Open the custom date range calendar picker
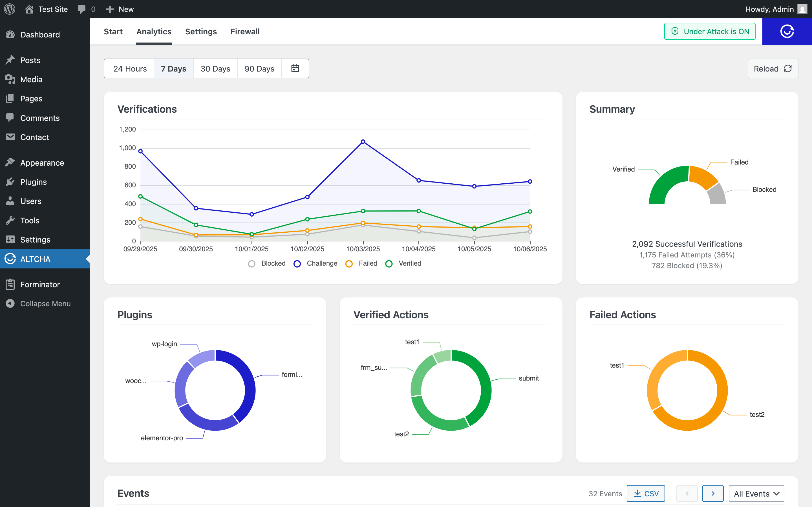812x507 pixels. coord(295,68)
